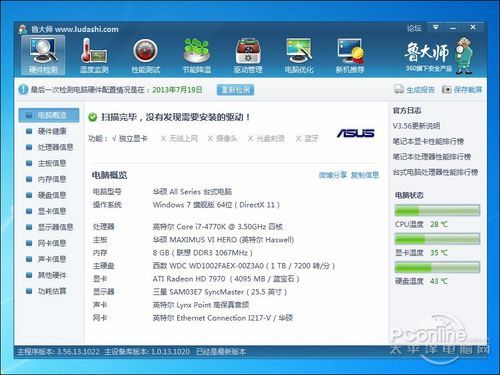This screenshot has width=500, height=375.
Task: Click the motherboard value MAXIMUS VI HERO
Action: tap(223, 240)
